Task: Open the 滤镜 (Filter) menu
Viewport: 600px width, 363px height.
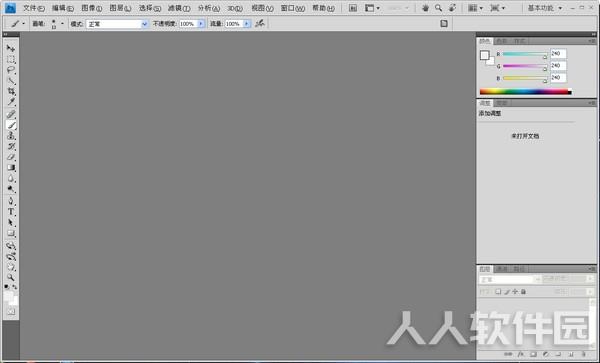Action: click(x=179, y=8)
